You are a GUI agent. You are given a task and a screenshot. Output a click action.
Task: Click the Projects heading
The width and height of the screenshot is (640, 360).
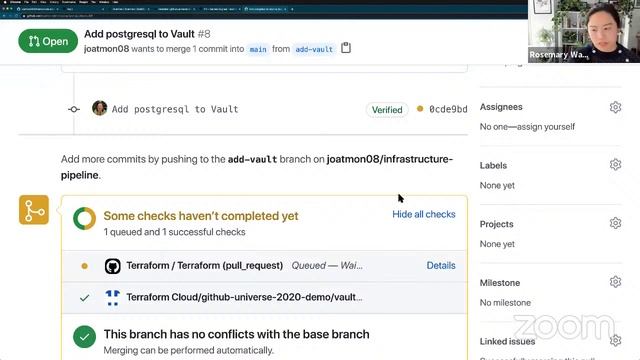496,224
